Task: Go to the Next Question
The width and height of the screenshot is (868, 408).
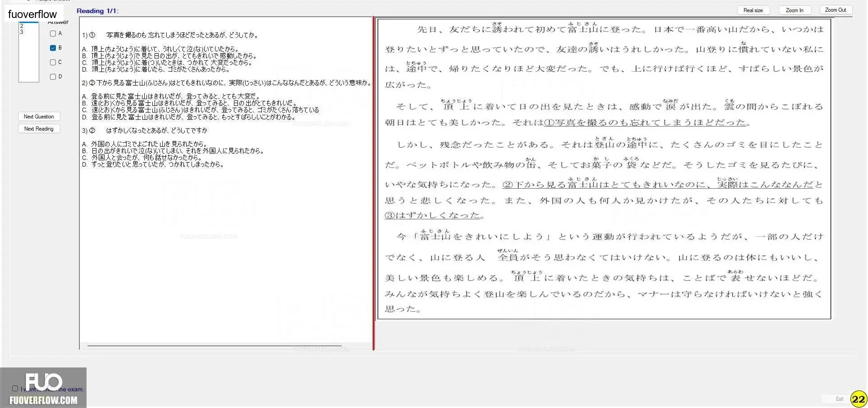Action: (x=39, y=117)
